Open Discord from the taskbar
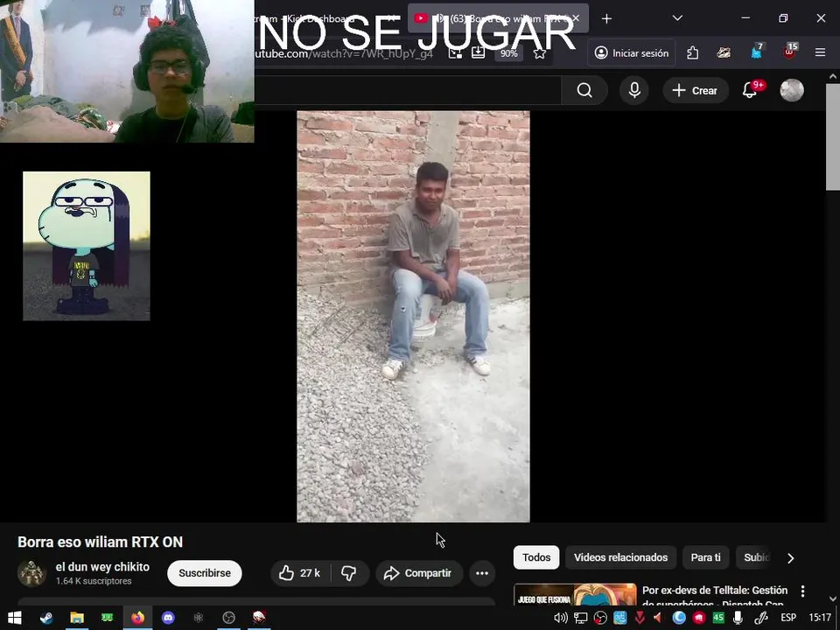 [168, 618]
